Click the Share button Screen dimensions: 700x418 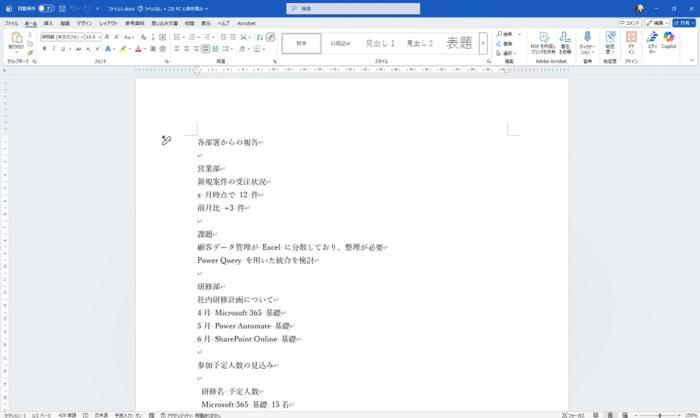tap(688, 22)
